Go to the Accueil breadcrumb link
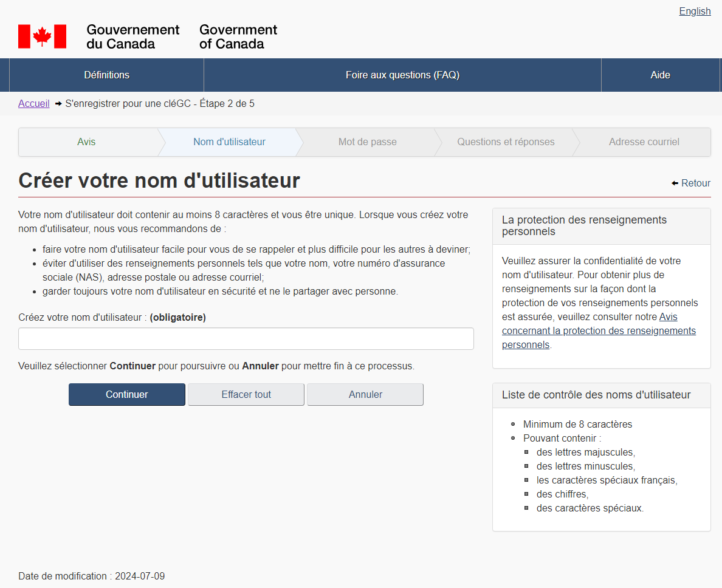722x588 pixels. 33,103
